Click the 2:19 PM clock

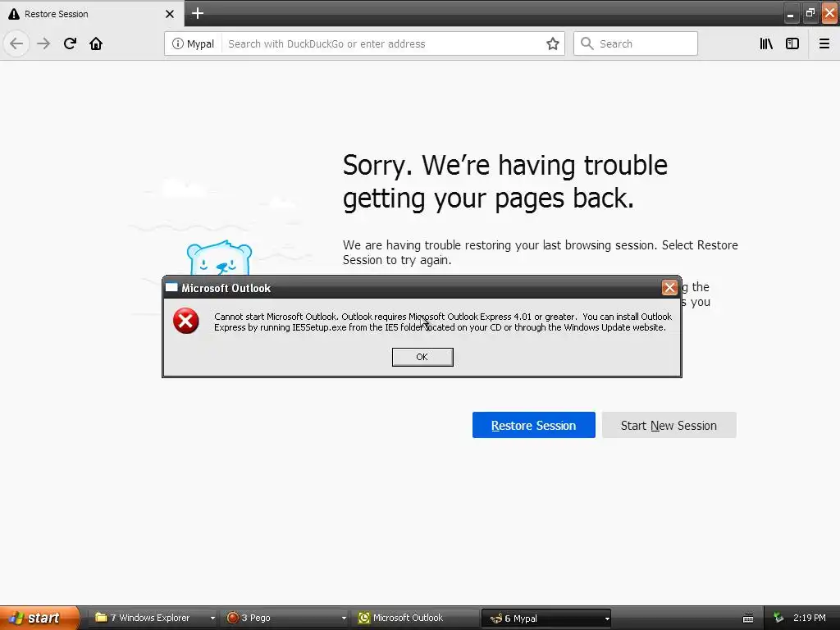(810, 618)
